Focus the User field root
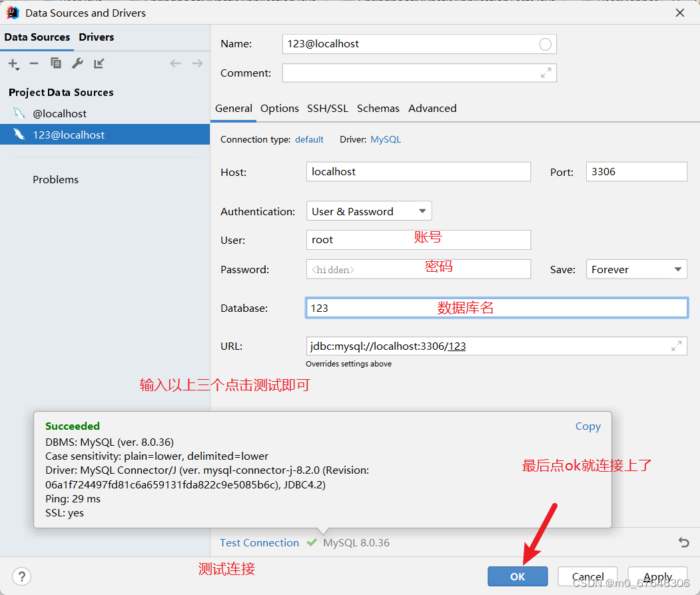700x595 pixels. click(x=418, y=240)
